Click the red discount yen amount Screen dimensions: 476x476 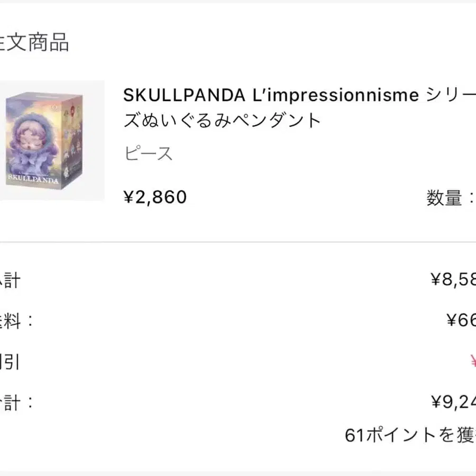click(472, 362)
